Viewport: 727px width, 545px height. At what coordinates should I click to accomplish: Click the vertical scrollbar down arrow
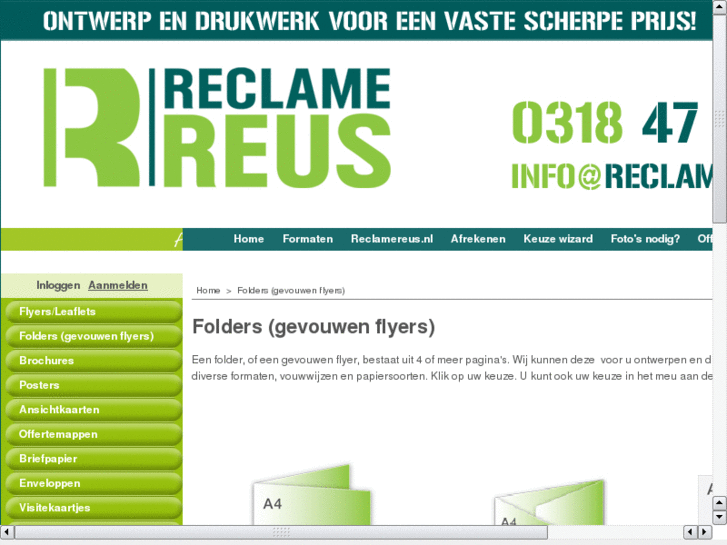719,517
